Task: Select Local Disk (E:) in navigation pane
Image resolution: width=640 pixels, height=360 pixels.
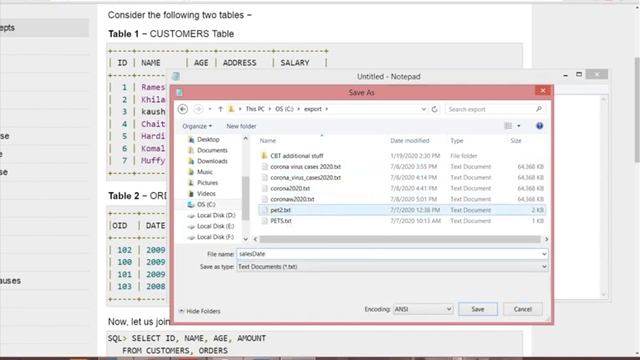Action: tap(216, 226)
